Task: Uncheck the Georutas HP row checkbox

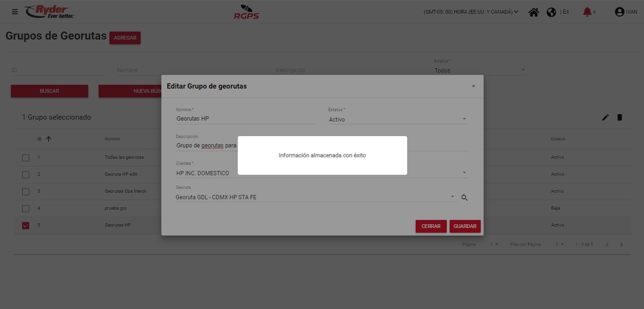Action: (x=26, y=226)
